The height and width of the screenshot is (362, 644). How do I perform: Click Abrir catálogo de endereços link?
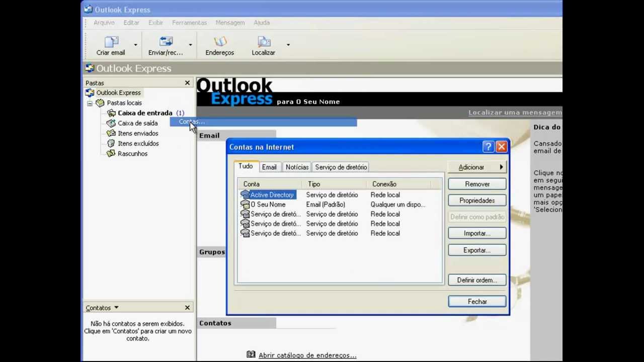click(x=307, y=355)
